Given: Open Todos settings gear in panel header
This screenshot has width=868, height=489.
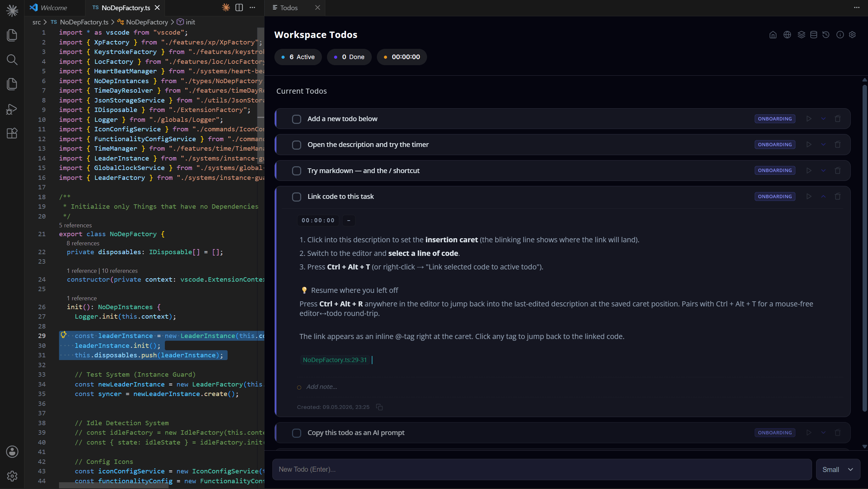Looking at the screenshot, I should pos(852,35).
